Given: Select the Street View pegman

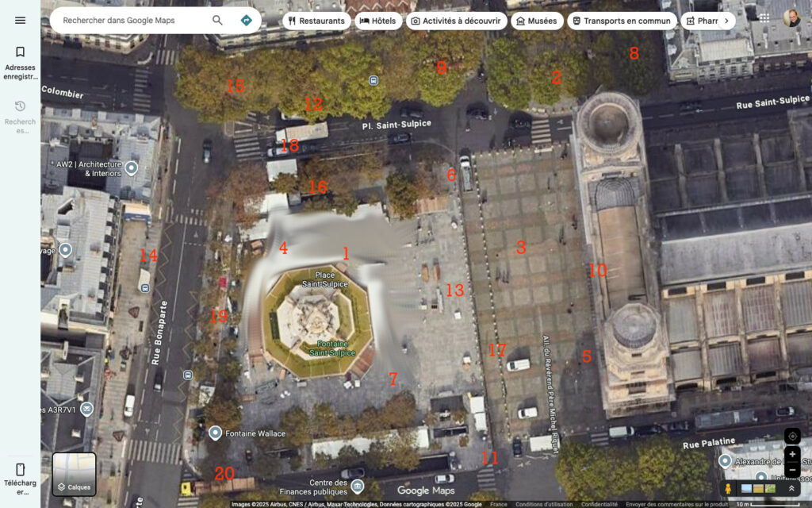Looking at the screenshot, I should [728, 489].
